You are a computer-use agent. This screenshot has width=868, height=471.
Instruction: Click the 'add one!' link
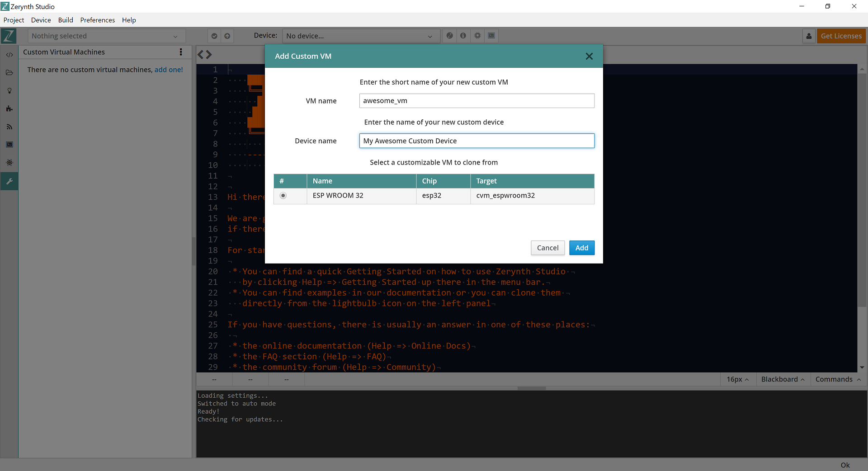169,70
